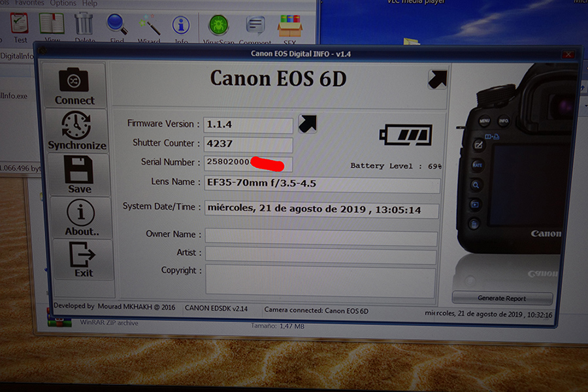Open the WinRAR Options menu
This screenshot has height=392, width=588.
[x=63, y=3]
